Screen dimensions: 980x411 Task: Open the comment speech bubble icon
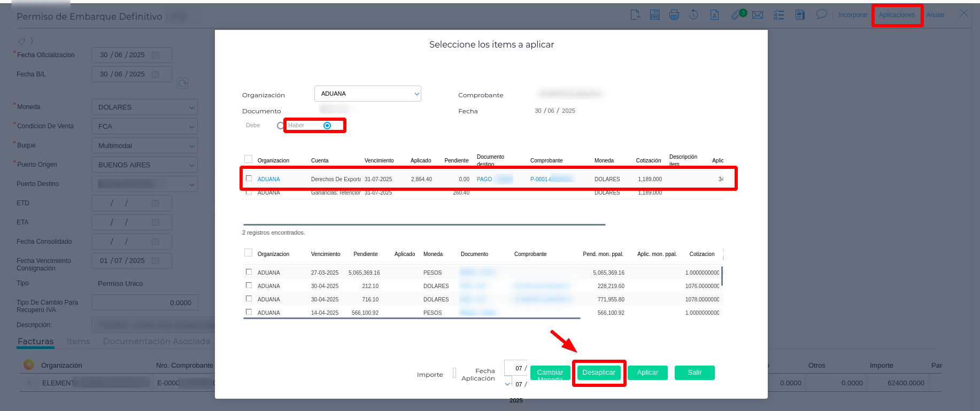pos(822,14)
